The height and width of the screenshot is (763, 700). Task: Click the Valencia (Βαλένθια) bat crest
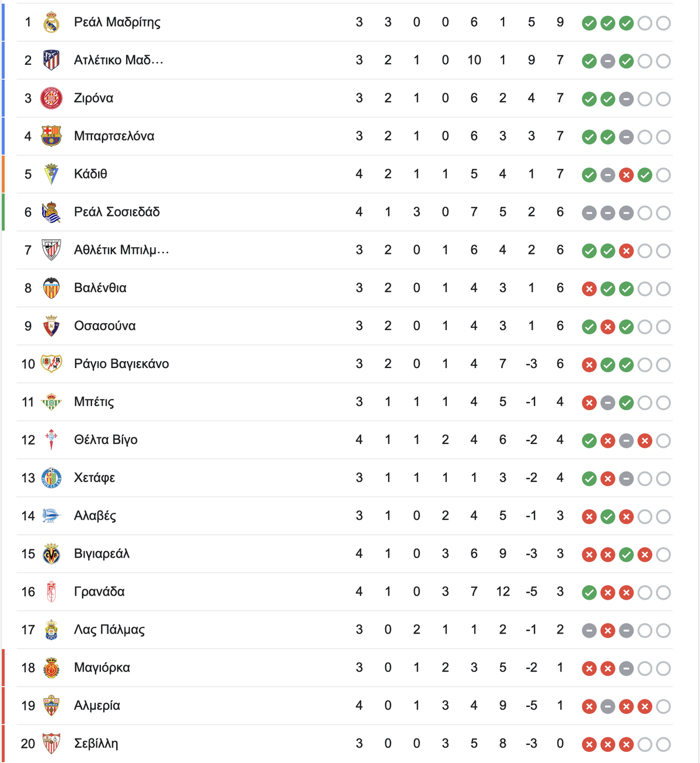(51, 288)
